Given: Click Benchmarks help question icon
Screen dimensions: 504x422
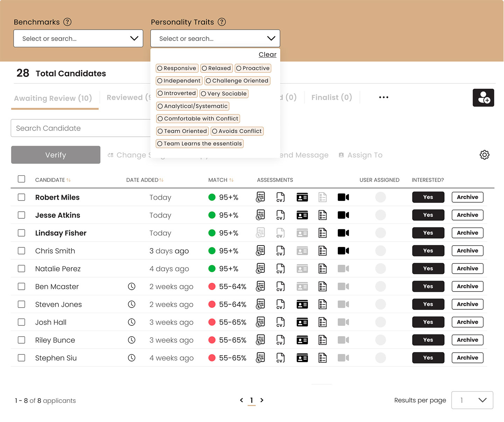Looking at the screenshot, I should tap(67, 22).
